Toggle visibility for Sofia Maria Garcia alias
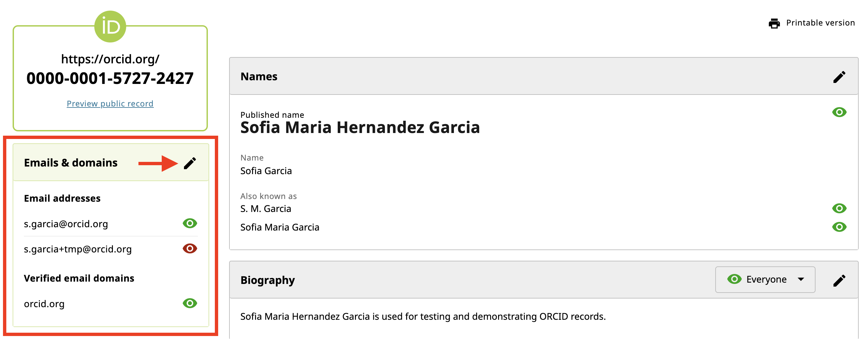 (839, 227)
